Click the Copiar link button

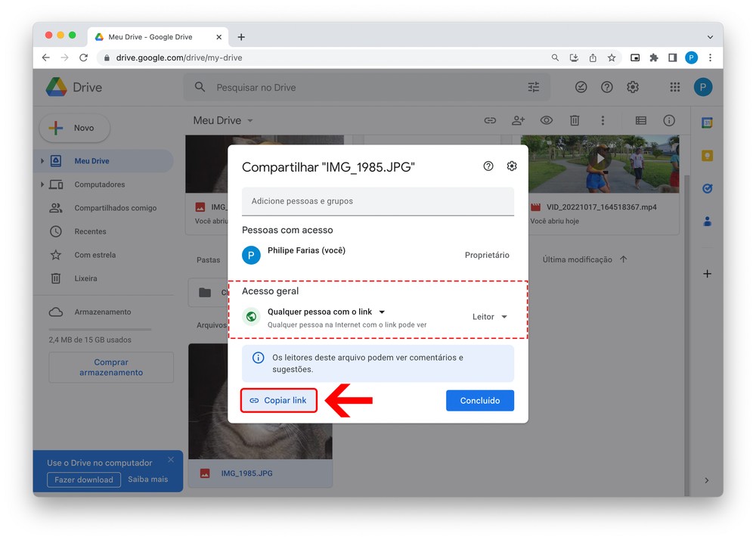[279, 400]
